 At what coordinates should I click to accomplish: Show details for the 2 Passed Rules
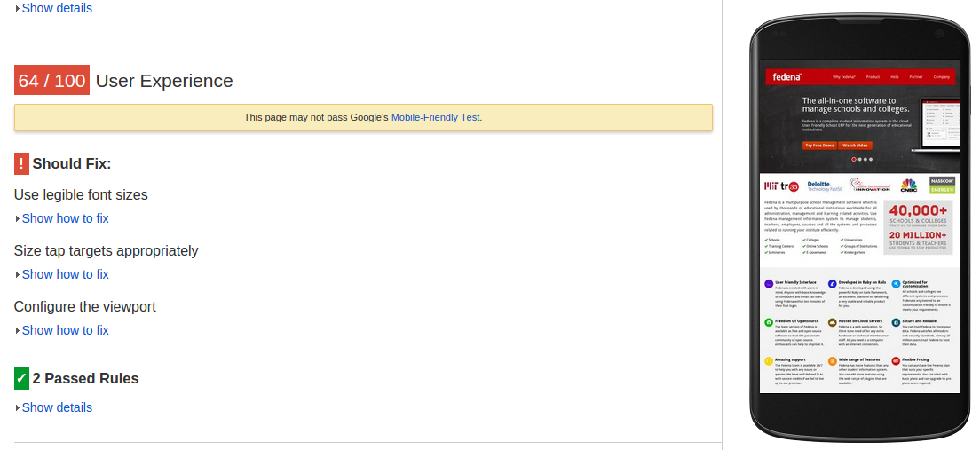pos(57,407)
